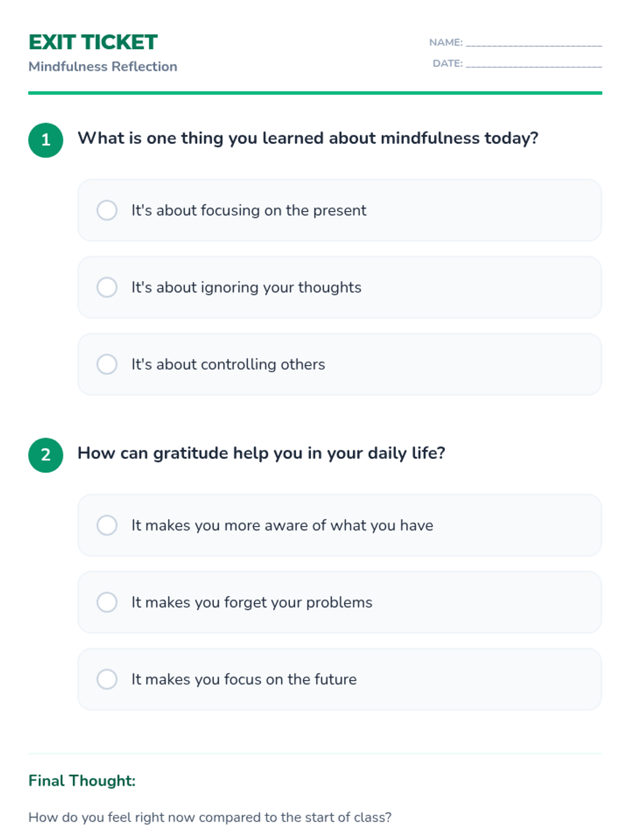Click the question text about gratitude in daily life
This screenshot has height=840, width=630.
coord(261,453)
